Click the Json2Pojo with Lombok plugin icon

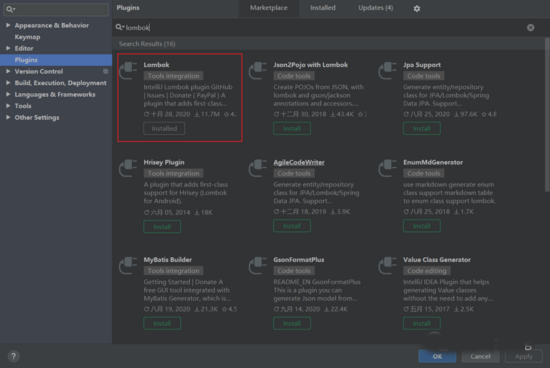coord(258,70)
